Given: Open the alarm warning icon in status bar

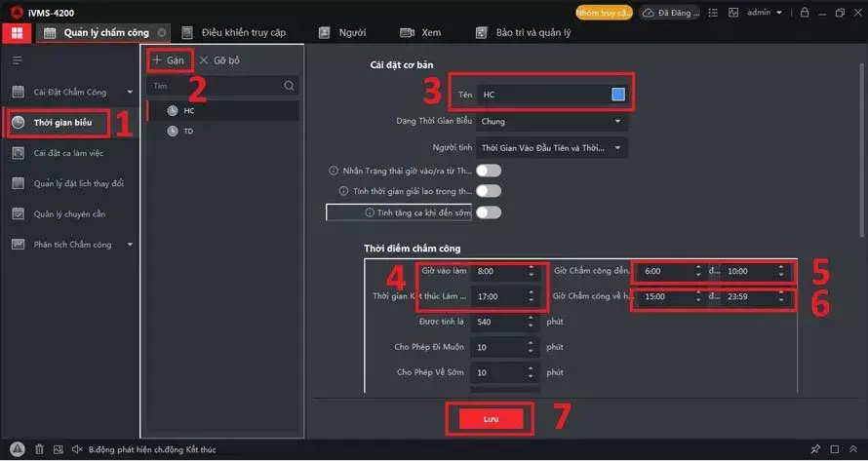Looking at the screenshot, I should point(17,449).
